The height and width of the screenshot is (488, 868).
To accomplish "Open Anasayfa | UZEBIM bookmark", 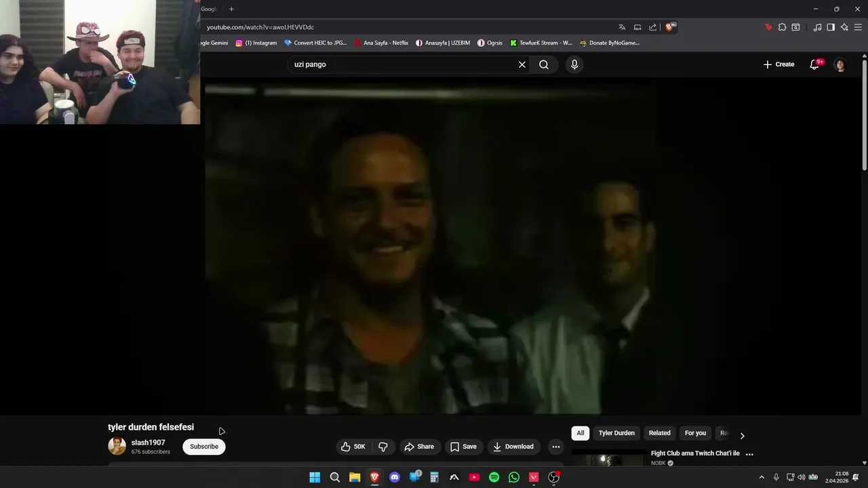I will tap(443, 43).
